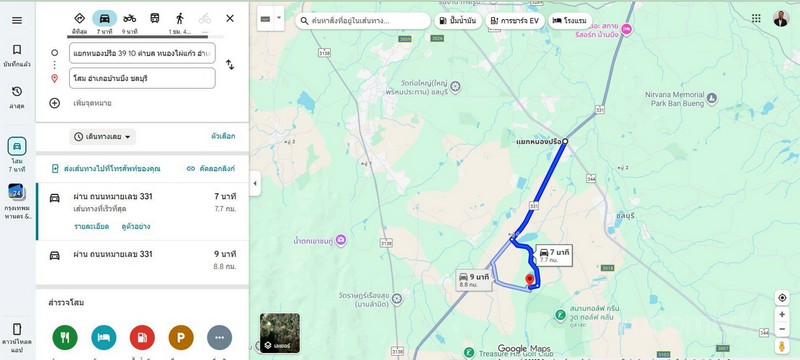
Task: Open recents history in sidebar
Action: click(x=17, y=97)
